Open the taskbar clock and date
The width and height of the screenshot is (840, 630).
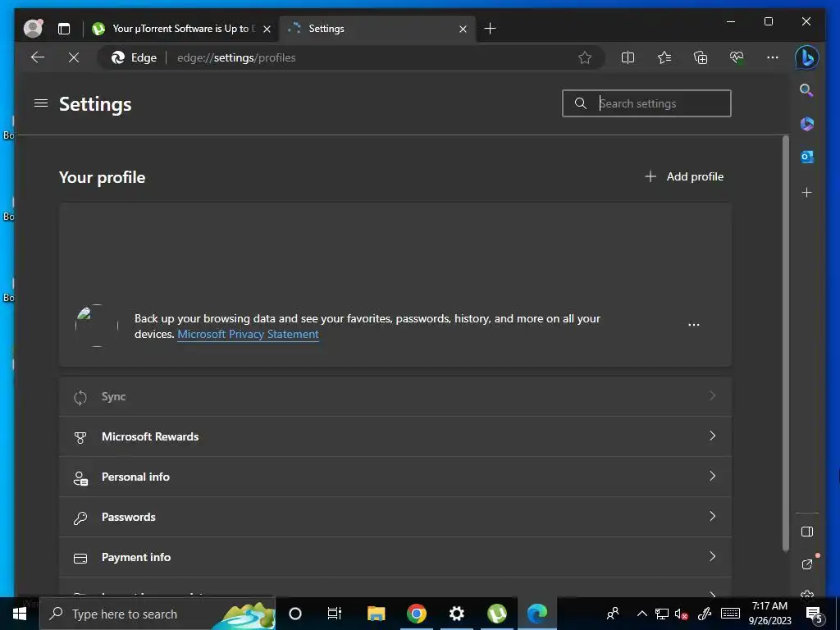click(769, 614)
